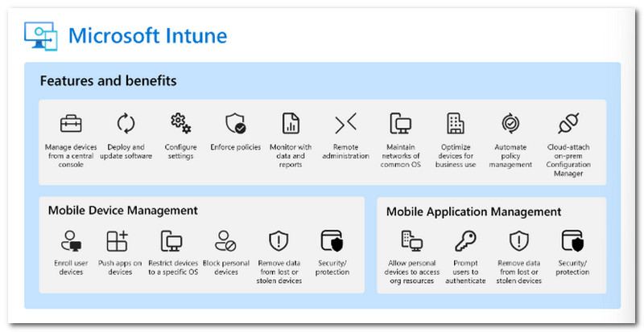Image resolution: width=644 pixels, height=332 pixels.
Task: Click the Allow personal devices access icon
Action: pyautogui.click(x=412, y=241)
